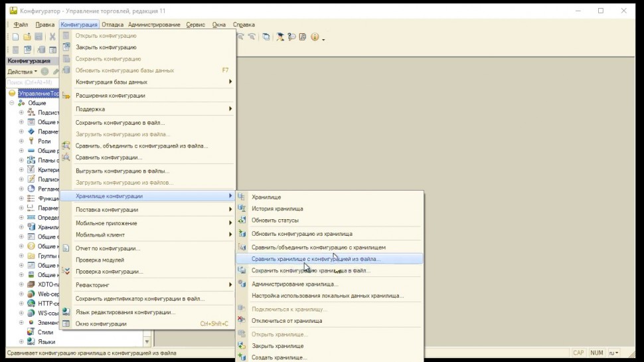Click the Роли key icon in tree
Screen dimensions: 644x362
pyautogui.click(x=31, y=141)
